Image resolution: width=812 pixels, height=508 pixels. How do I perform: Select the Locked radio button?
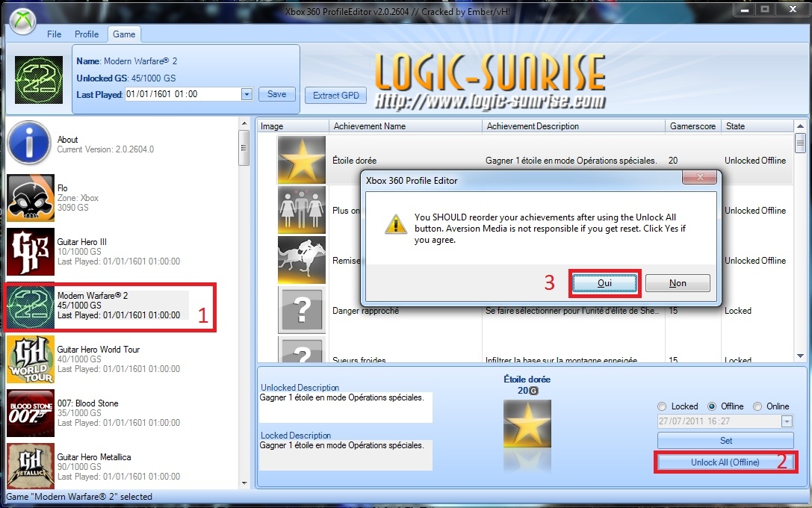pyautogui.click(x=662, y=406)
